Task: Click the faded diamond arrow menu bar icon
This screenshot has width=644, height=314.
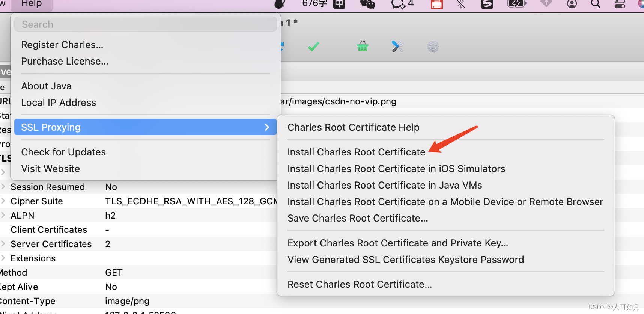Action: (x=546, y=3)
